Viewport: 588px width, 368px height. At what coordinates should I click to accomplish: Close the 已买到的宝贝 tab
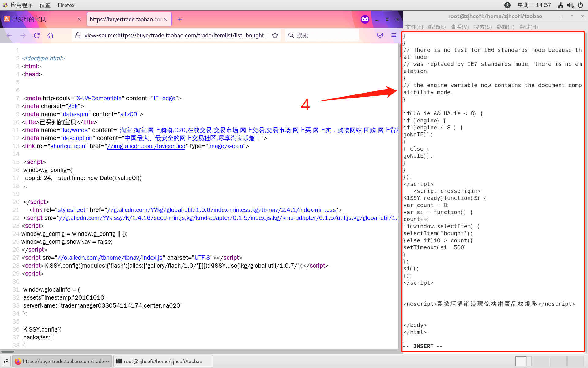(79, 19)
